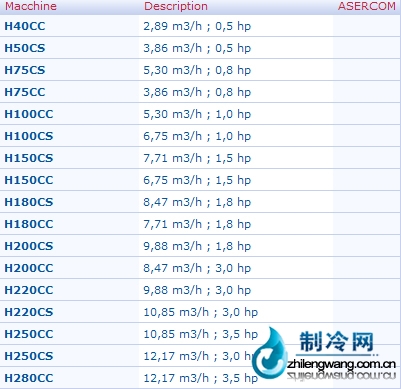Click the H100CC model name
This screenshot has height=389, width=401.
pyautogui.click(x=29, y=114)
